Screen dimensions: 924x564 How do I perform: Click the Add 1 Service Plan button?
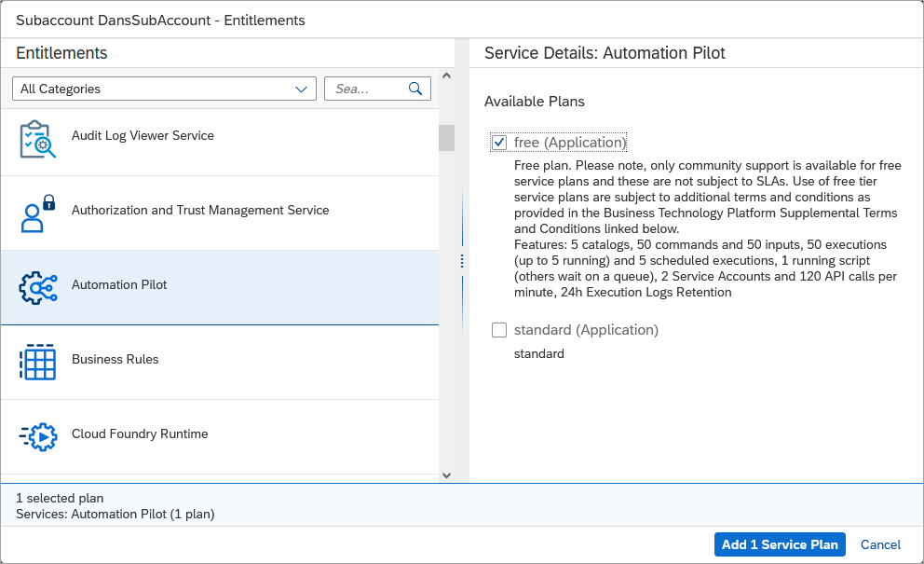point(780,544)
